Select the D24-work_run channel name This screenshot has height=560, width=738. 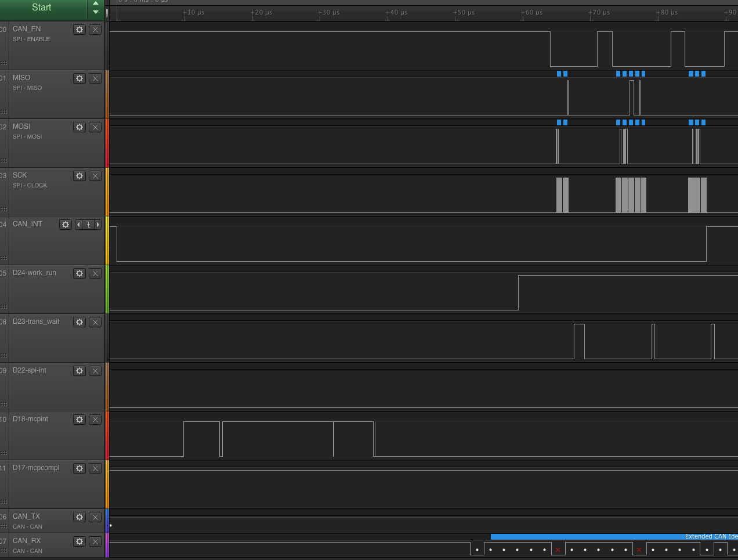click(34, 273)
